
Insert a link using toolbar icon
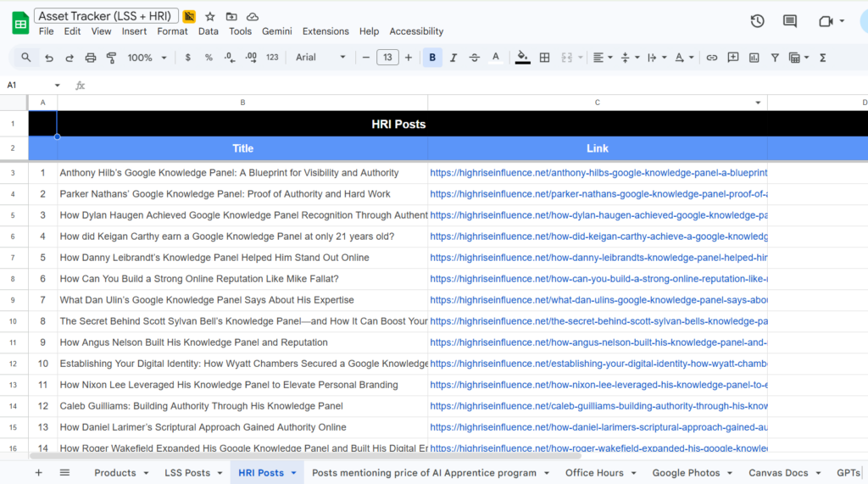711,58
